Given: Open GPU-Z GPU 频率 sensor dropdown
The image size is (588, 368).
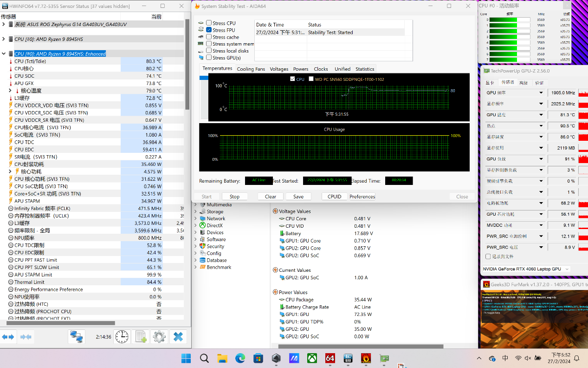Looking at the screenshot, I should (x=541, y=92).
